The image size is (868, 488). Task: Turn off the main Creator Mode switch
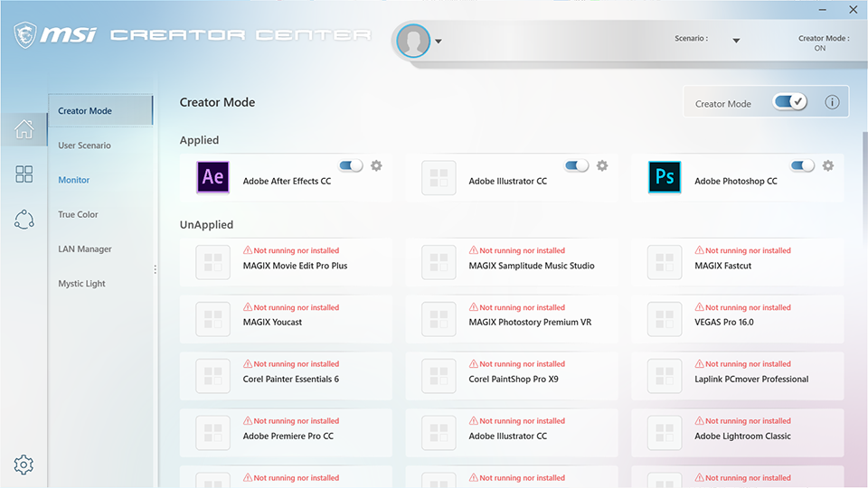point(790,102)
